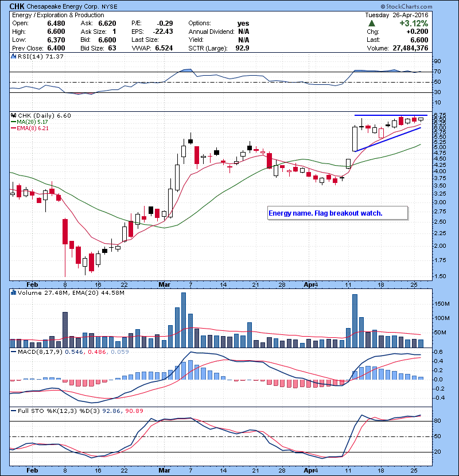Click the P/E value -0.29
The height and width of the screenshot is (476, 459).
(165, 24)
